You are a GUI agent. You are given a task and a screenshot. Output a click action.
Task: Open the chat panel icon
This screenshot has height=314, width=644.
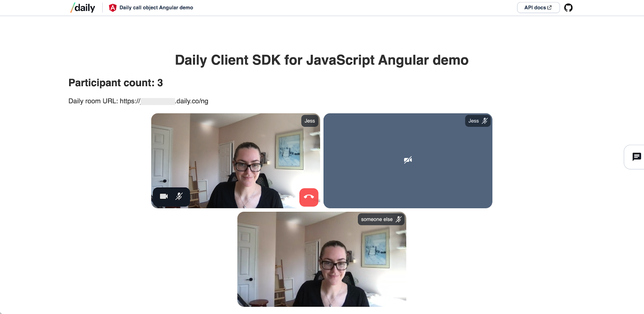tap(636, 157)
